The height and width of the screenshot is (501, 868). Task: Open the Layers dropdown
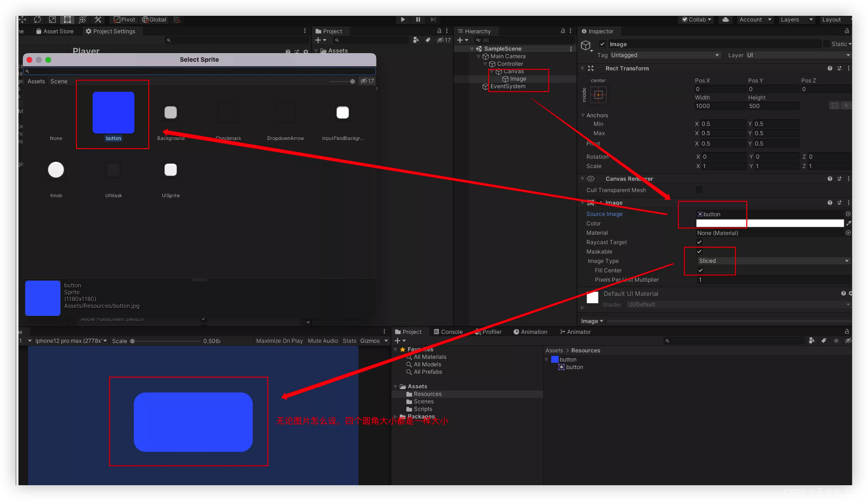click(x=796, y=19)
